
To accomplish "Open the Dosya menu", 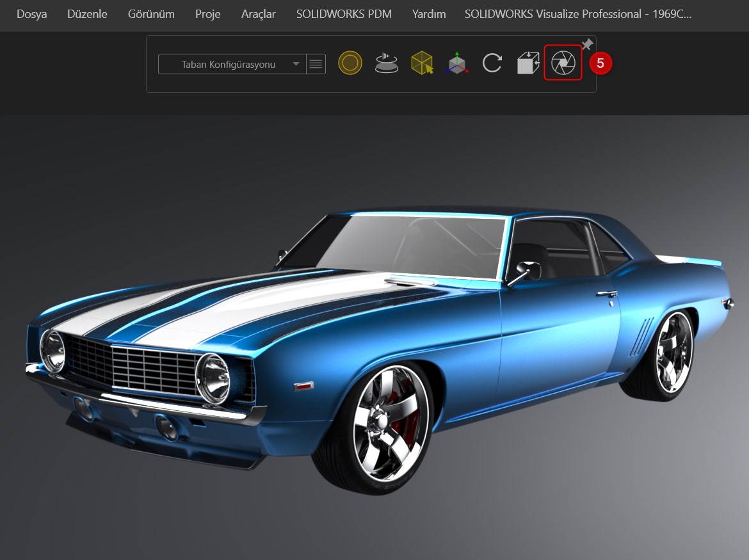I will (x=31, y=14).
